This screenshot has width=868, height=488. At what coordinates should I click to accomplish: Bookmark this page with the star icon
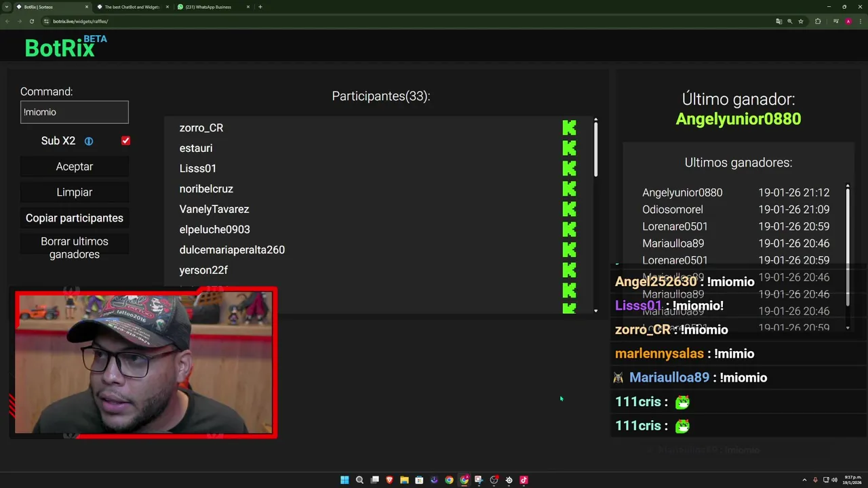tap(801, 21)
